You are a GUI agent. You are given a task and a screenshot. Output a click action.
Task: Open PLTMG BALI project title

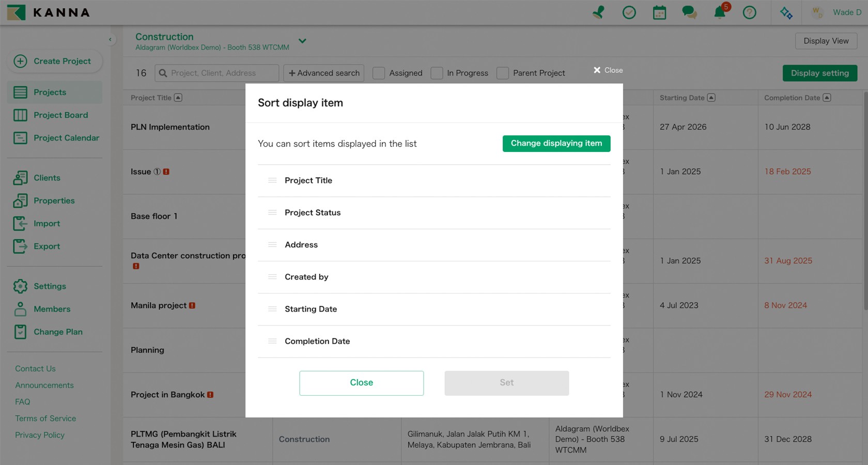(183, 439)
